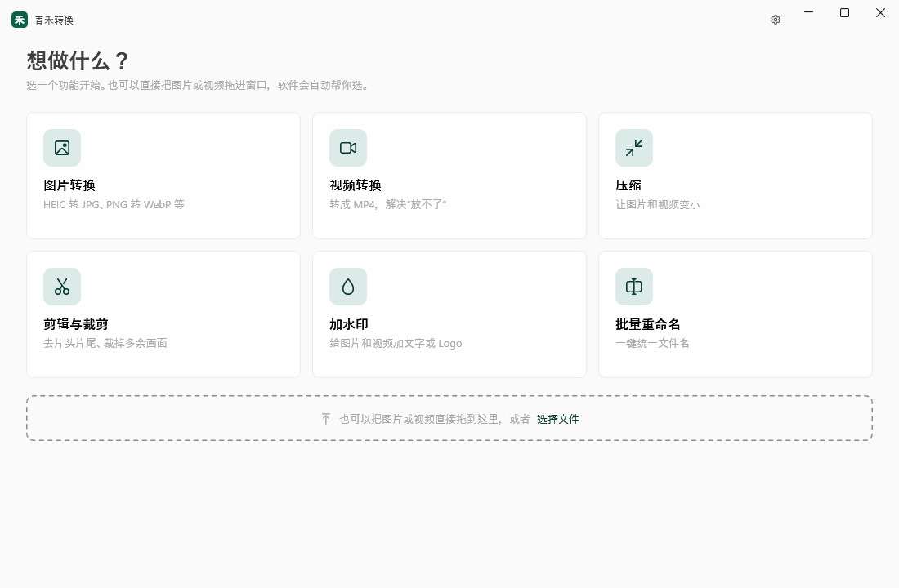Image resolution: width=899 pixels, height=588 pixels.
Task: Click the heading "想做什么？"
Action: (78, 60)
